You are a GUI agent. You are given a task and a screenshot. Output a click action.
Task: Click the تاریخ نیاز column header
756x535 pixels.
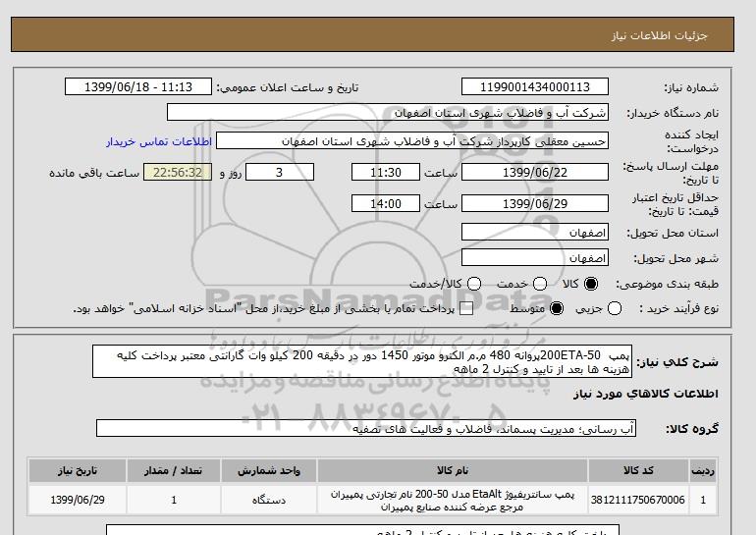(78, 470)
